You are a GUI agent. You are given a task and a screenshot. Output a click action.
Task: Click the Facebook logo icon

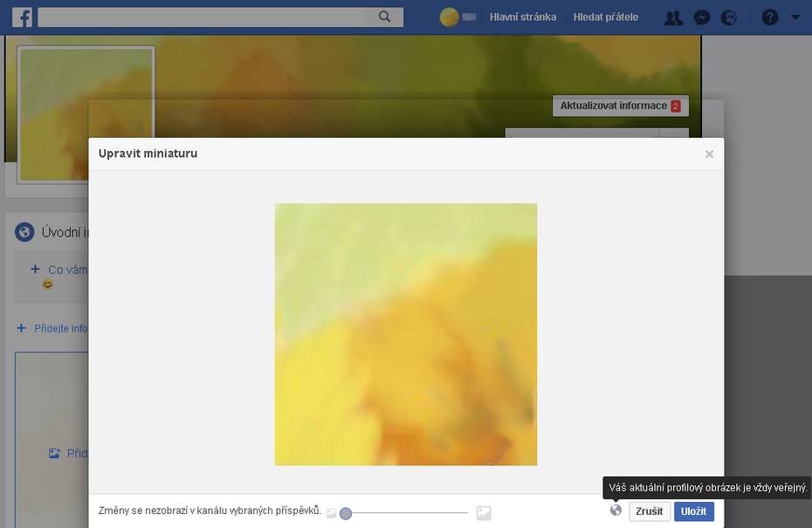click(x=22, y=17)
